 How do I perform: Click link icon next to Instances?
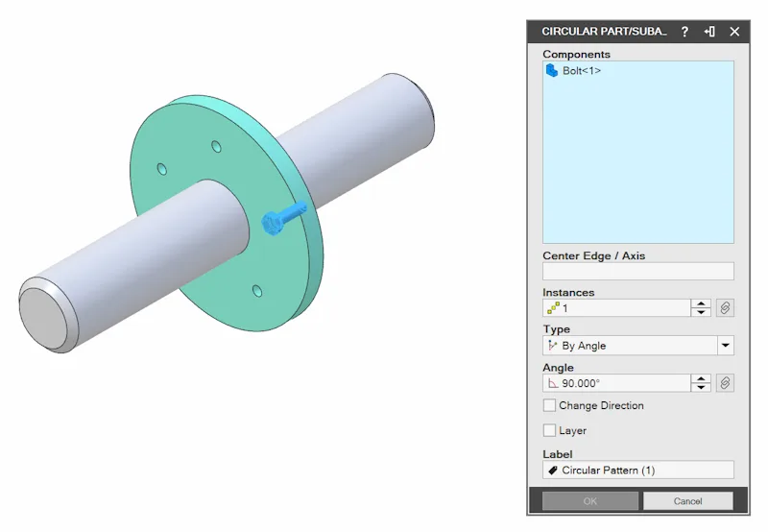[725, 308]
